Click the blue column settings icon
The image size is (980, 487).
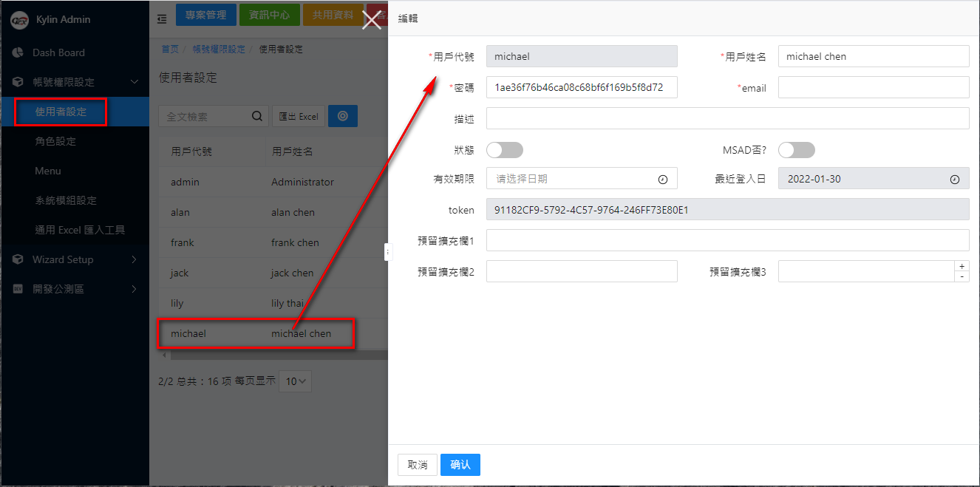[x=342, y=116]
